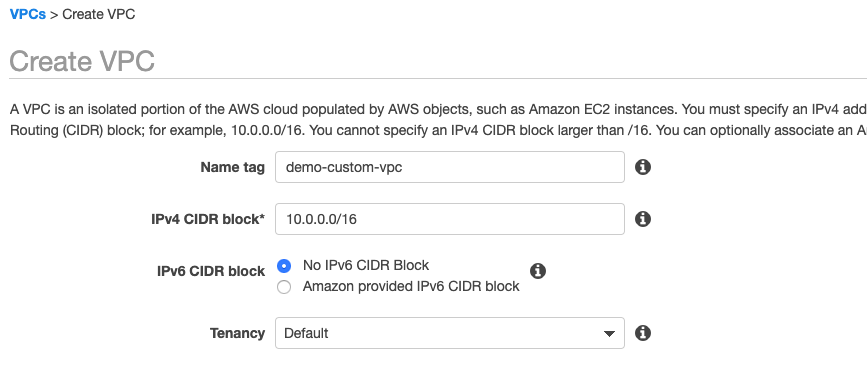Click the IPv4 CIDR block field 10.0.0.0/16
This screenshot has width=867, height=370.
(450, 219)
